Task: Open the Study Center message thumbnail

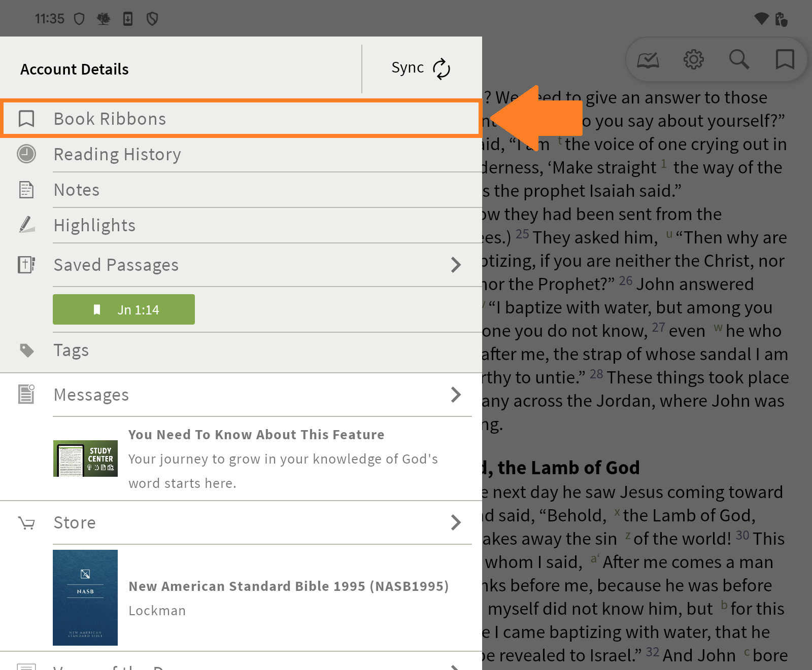Action: pyautogui.click(x=85, y=459)
